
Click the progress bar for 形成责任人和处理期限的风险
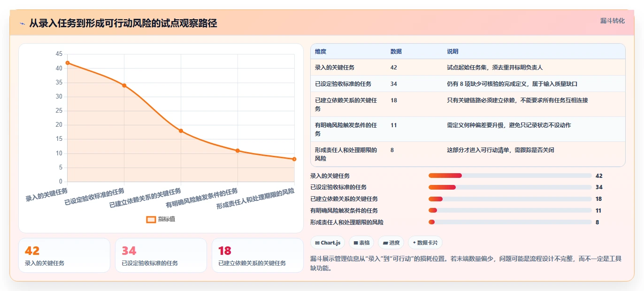click(x=510, y=222)
